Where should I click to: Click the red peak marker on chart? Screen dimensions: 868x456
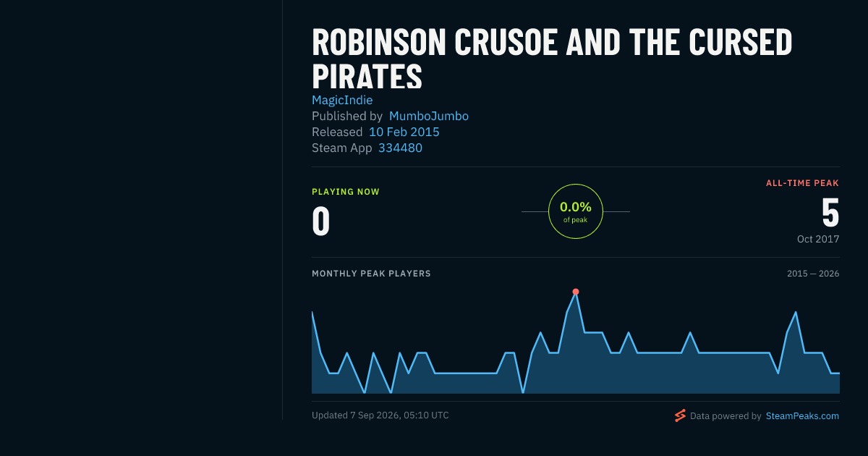pyautogui.click(x=576, y=292)
